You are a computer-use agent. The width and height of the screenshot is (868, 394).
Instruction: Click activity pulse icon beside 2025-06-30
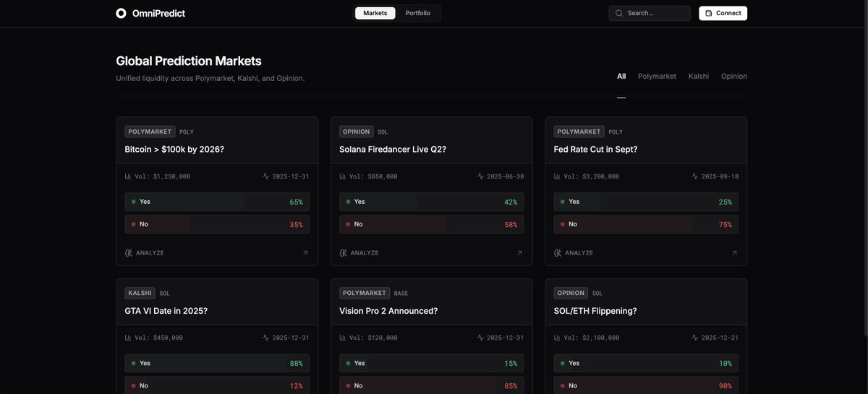pyautogui.click(x=481, y=176)
